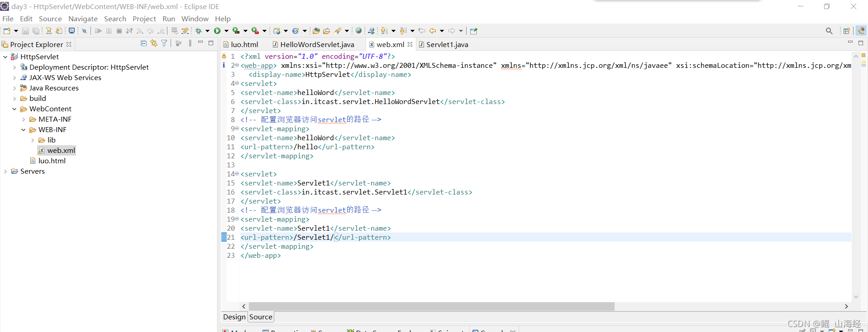Select luo.html in the project tree

(48, 161)
